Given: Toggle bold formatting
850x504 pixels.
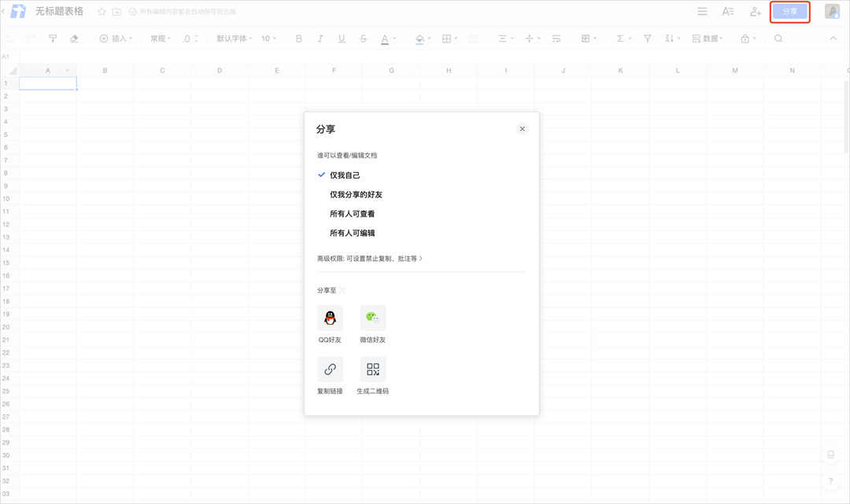Looking at the screenshot, I should pyautogui.click(x=299, y=39).
